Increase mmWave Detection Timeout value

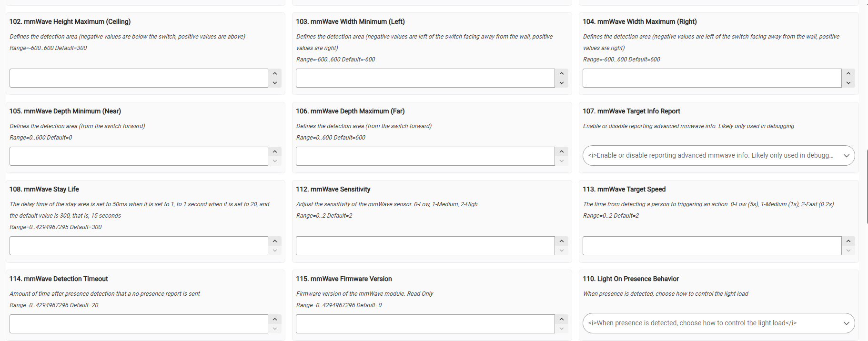(x=275, y=319)
